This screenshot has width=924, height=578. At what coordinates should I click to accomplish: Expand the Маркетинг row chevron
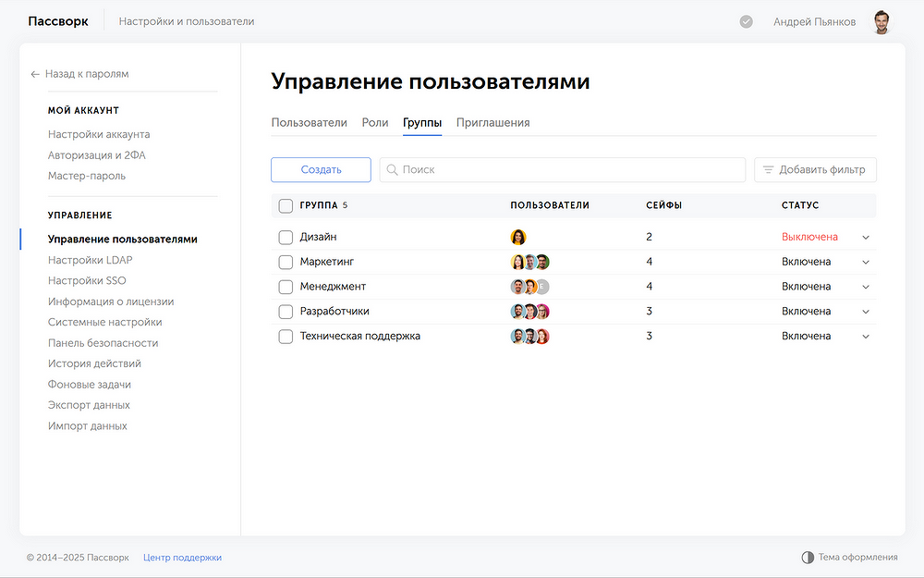[x=866, y=262]
